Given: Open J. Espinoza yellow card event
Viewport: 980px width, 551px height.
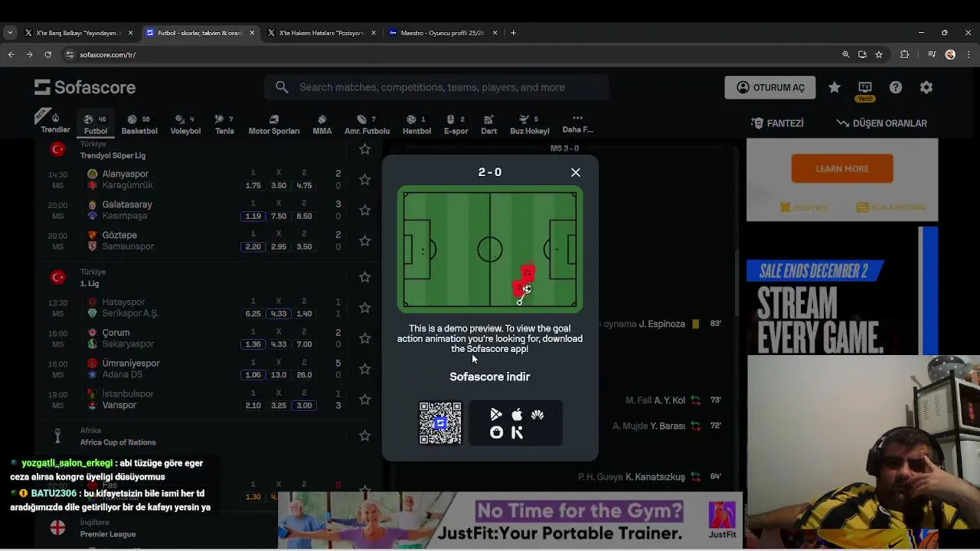Looking at the screenshot, I should point(661,324).
